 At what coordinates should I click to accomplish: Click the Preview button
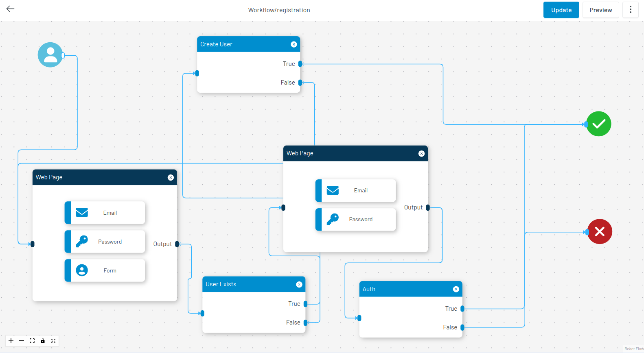(600, 10)
